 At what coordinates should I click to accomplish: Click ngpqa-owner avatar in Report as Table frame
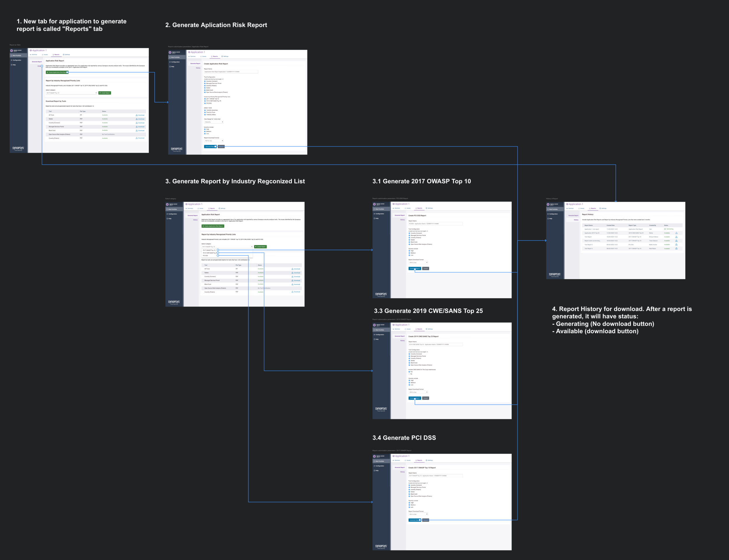[11, 51]
